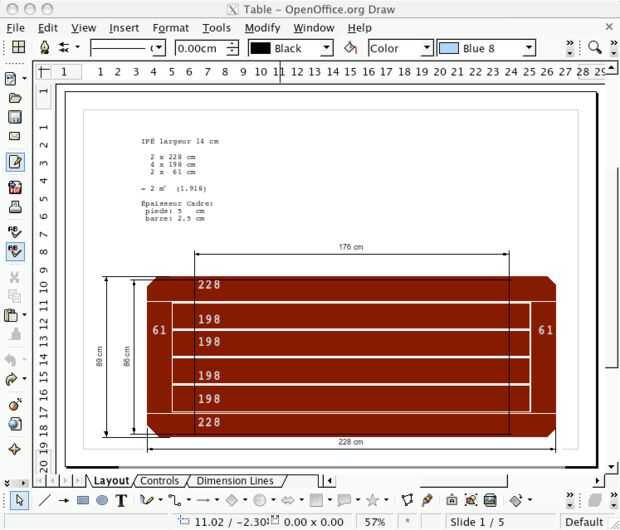Screen dimensions: 620x530
Task: Open the Tools menu
Action: pyautogui.click(x=216, y=28)
